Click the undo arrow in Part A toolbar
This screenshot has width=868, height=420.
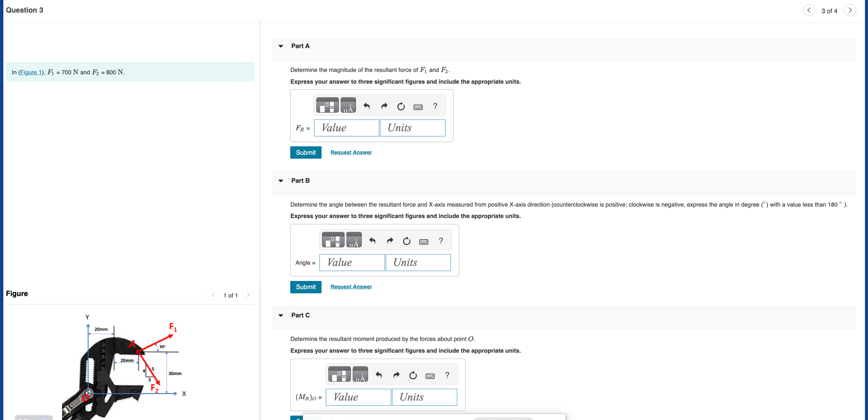coord(367,106)
